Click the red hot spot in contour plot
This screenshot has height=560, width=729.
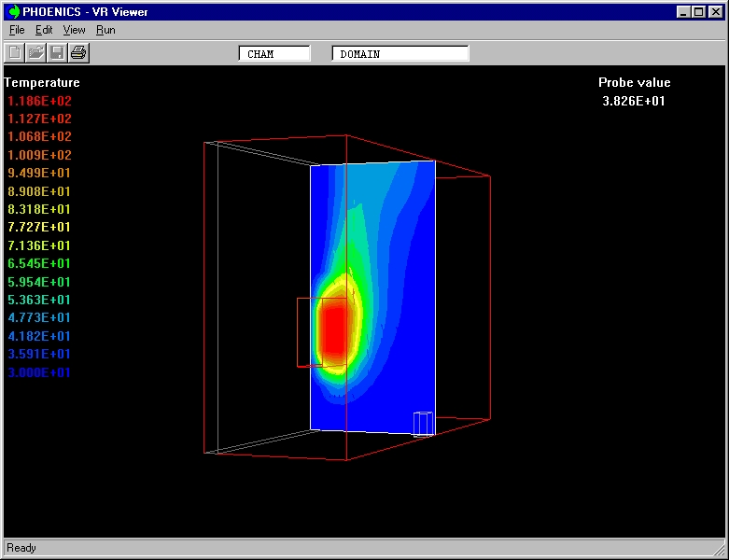[332, 329]
